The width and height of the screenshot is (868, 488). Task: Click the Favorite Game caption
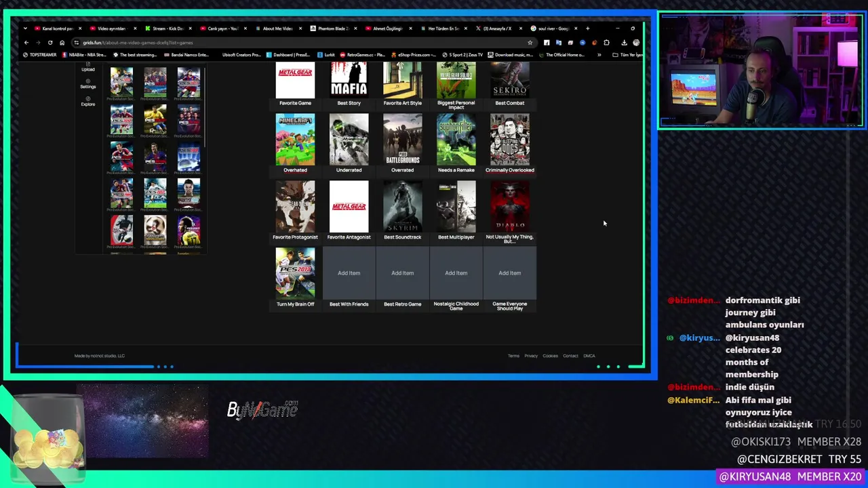point(295,103)
